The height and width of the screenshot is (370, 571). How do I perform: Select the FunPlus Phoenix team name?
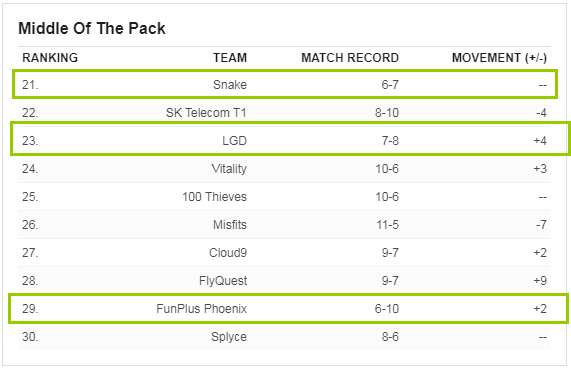(x=202, y=309)
